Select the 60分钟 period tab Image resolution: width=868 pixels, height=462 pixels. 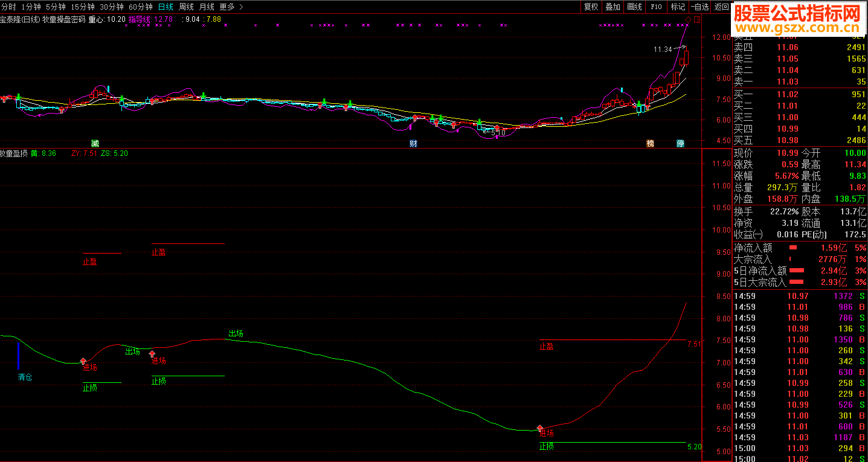click(x=141, y=7)
